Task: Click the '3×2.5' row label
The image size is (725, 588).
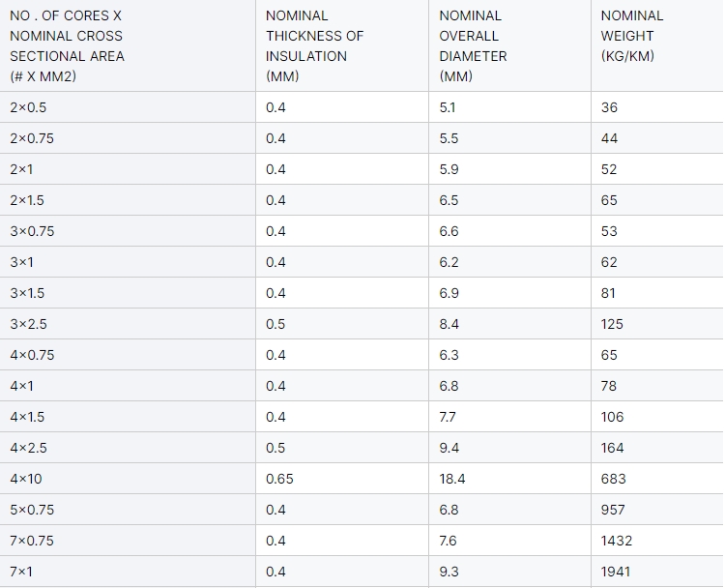Action: (29, 324)
